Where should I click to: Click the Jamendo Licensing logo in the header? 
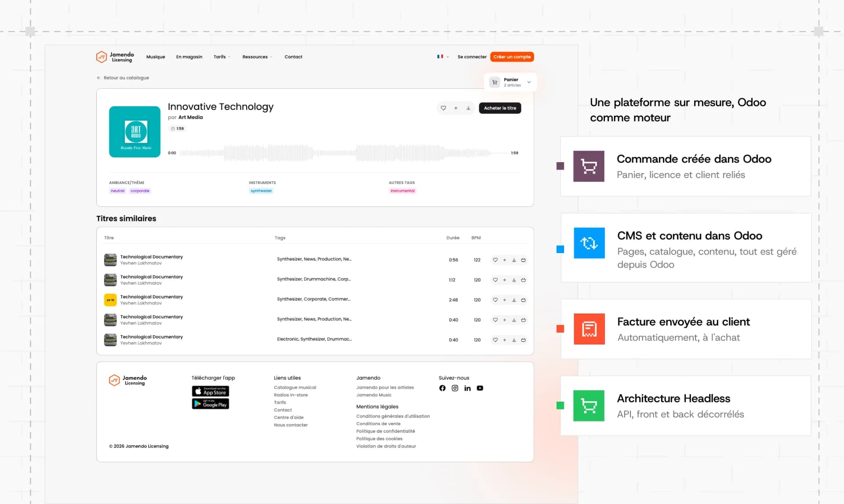click(115, 57)
